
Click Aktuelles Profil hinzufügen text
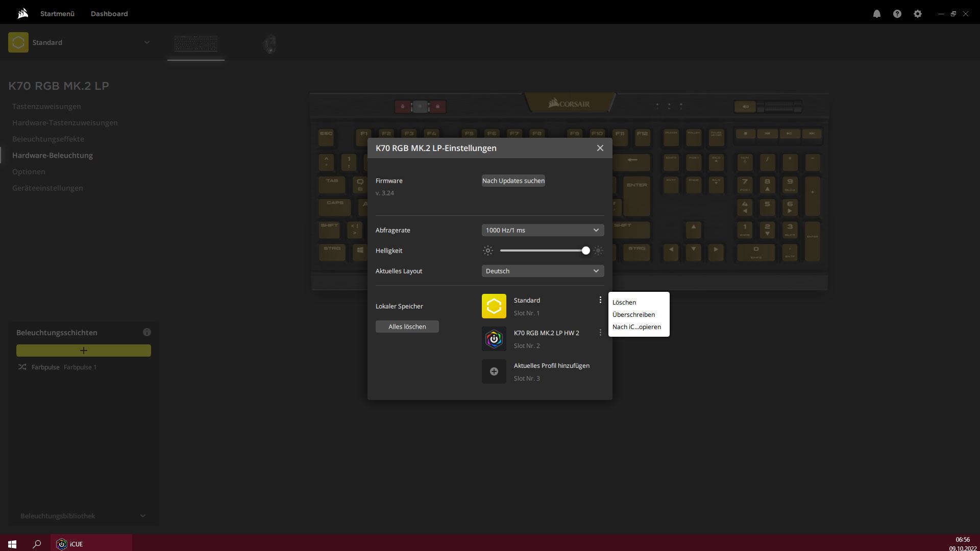552,366
